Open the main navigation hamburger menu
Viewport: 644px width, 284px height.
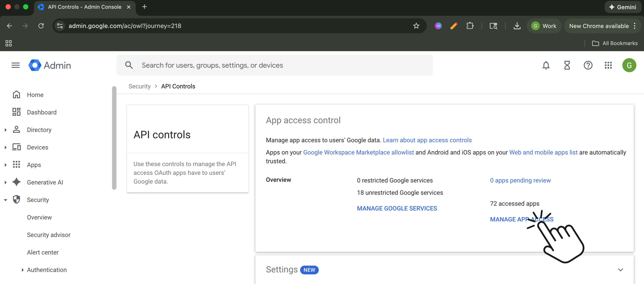coord(15,65)
